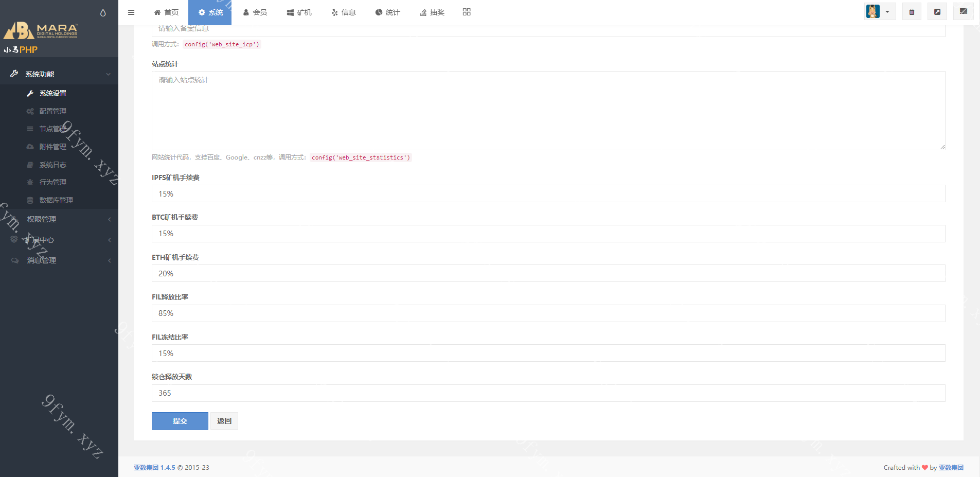Click the trash clear-cache icon

pos(912,12)
